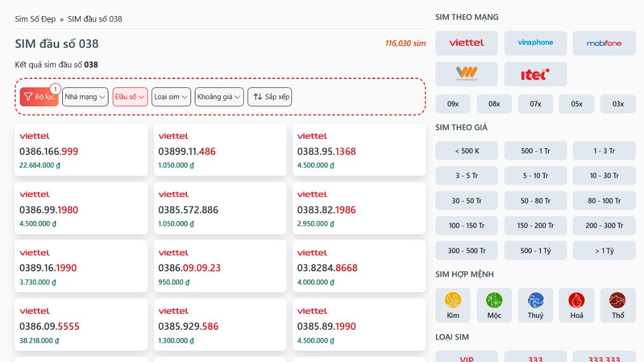This screenshot has height=362, width=644.
Task: Open the Nhà mạng dropdown
Action: 85,97
